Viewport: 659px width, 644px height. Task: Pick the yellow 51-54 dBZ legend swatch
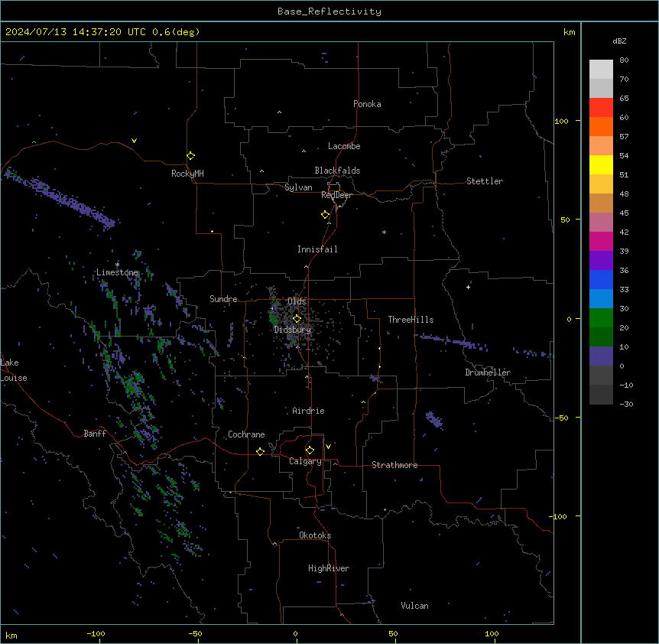[x=601, y=164]
